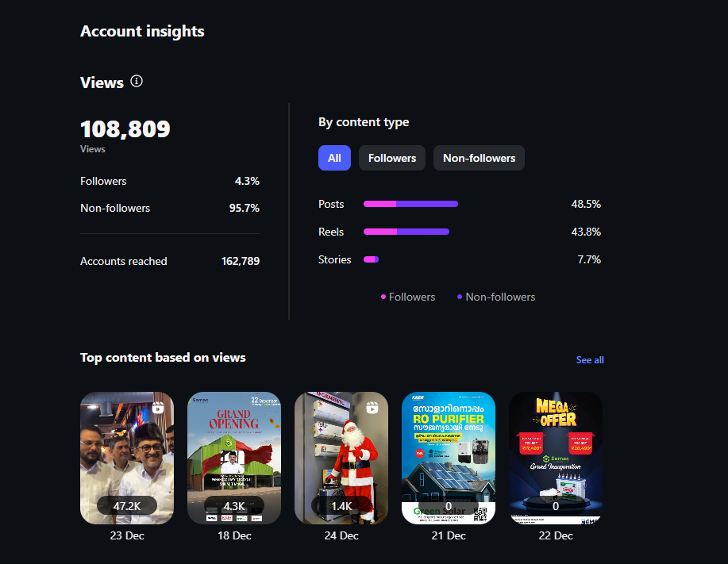Click the Accounts reached 162,789 value
Screen dimensions: 728x564
coord(241,261)
